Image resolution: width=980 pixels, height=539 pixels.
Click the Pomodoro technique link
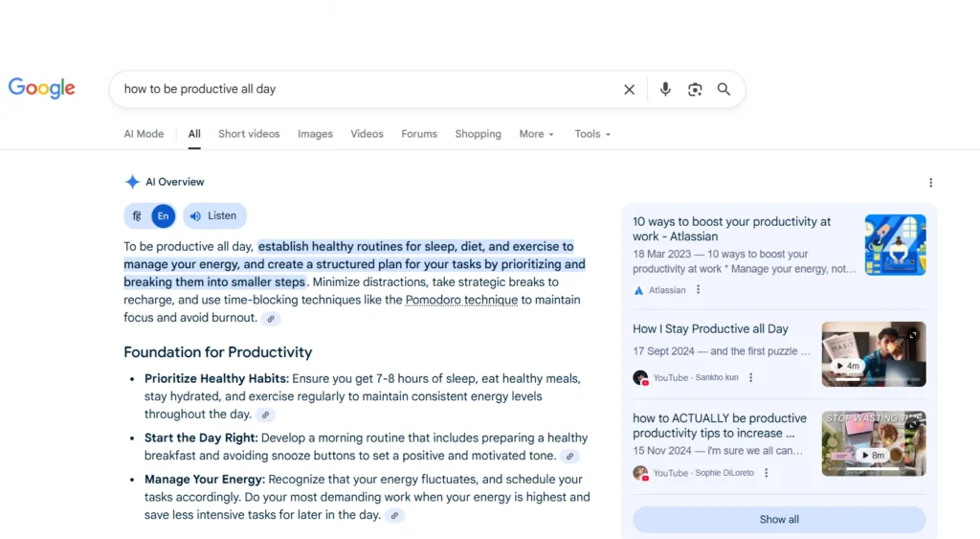(461, 301)
